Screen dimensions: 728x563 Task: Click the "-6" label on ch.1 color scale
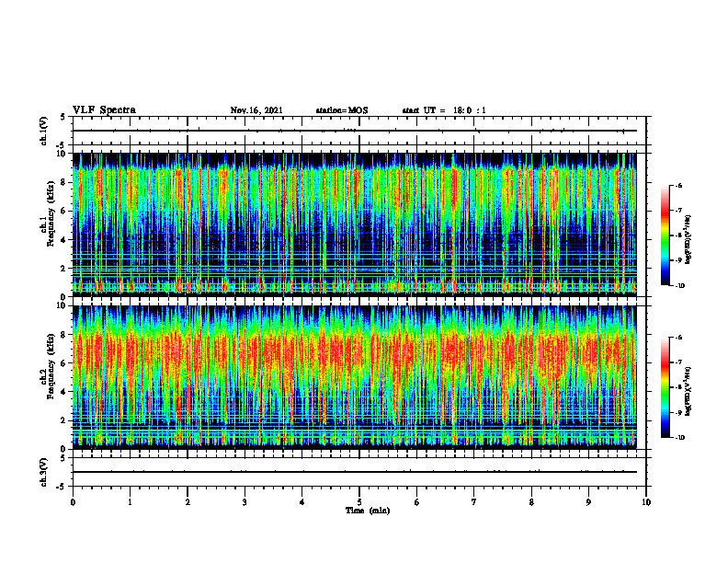(678, 186)
